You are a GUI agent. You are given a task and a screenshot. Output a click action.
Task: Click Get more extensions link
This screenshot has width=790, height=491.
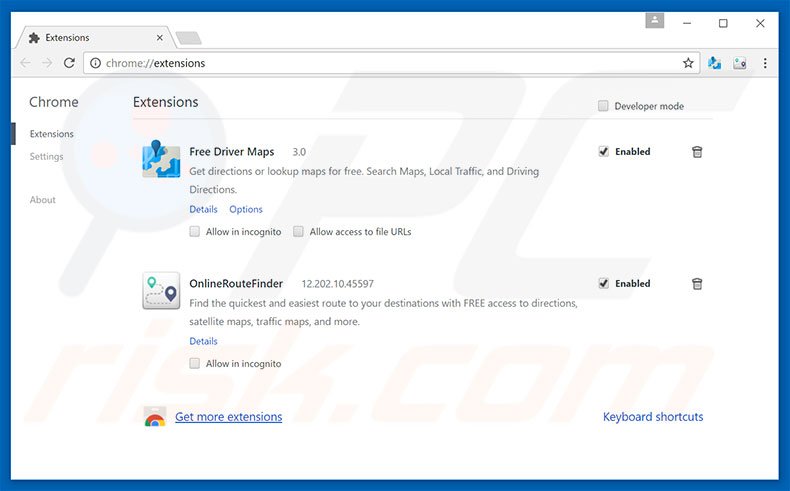click(229, 417)
